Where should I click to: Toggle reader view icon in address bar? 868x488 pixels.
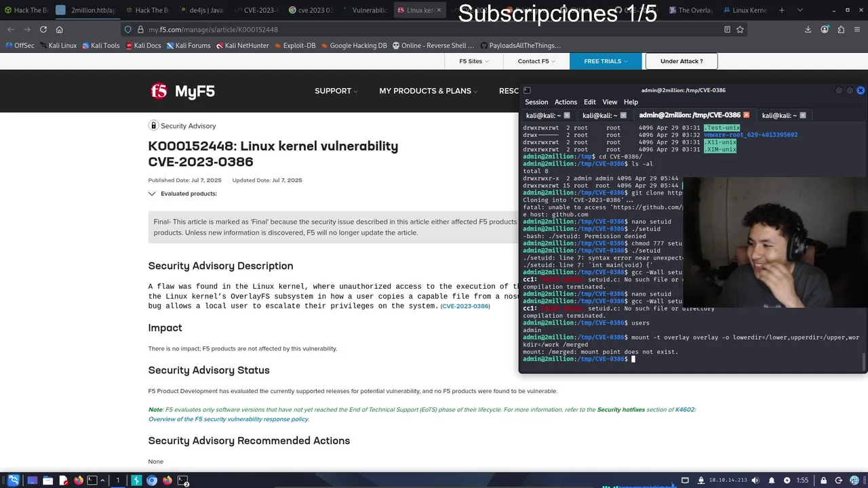pyautogui.click(x=727, y=29)
